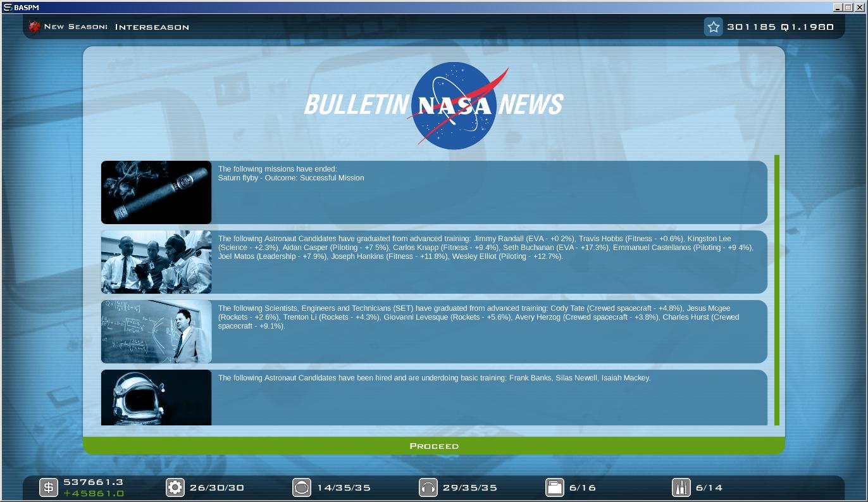The image size is (868, 502).
Task: Click the cigar thumbnail for ended missions
Action: coord(156,192)
